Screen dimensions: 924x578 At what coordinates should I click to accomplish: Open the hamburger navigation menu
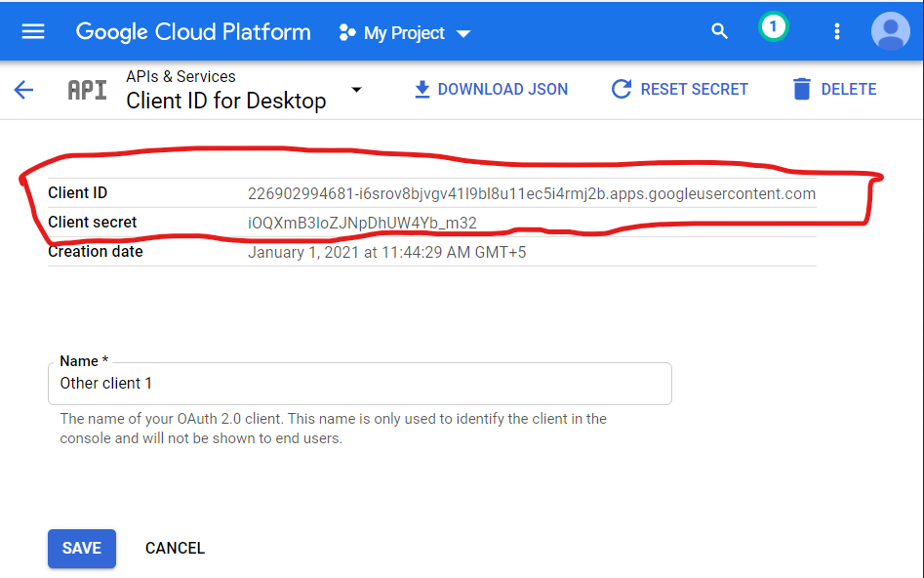[33, 31]
